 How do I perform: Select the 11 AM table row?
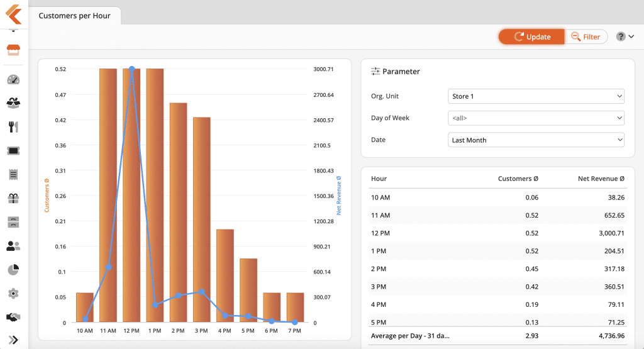497,215
